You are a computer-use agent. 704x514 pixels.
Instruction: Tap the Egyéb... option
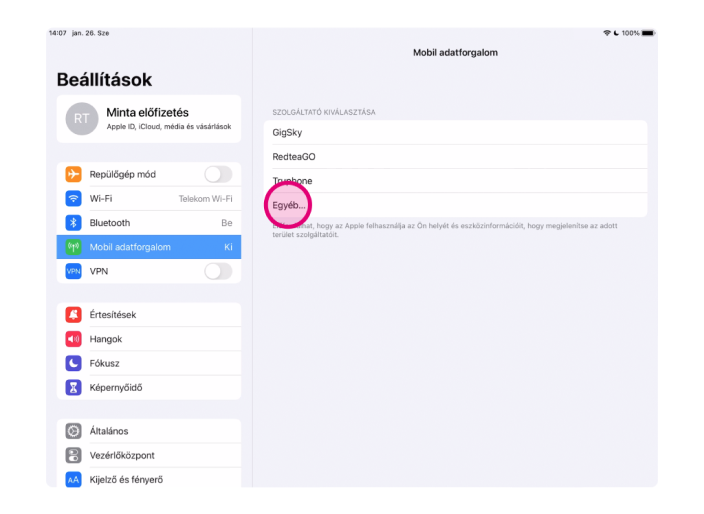[x=289, y=205]
